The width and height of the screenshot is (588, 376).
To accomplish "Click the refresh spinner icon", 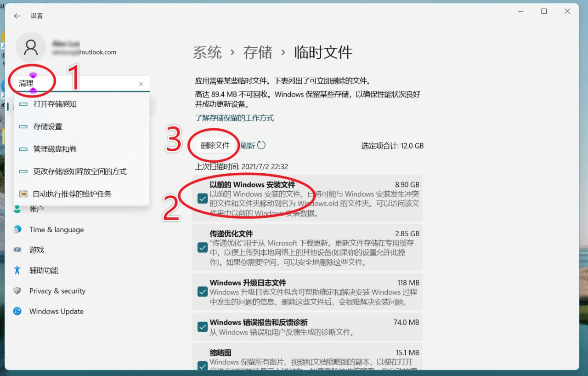I will point(261,145).
